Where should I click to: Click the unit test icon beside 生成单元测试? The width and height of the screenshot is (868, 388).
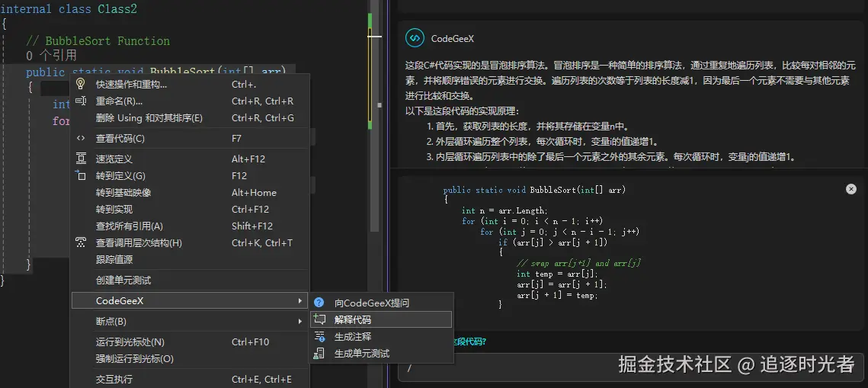[x=319, y=353]
